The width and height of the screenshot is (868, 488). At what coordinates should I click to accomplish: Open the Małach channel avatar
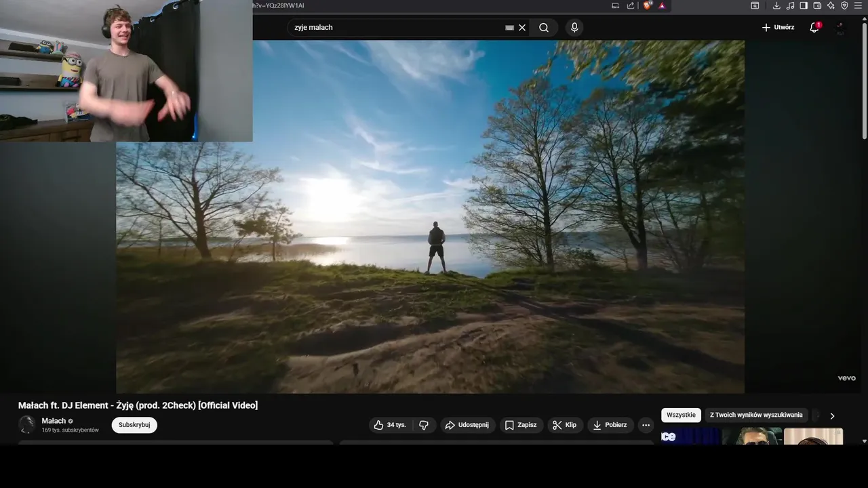[27, 425]
